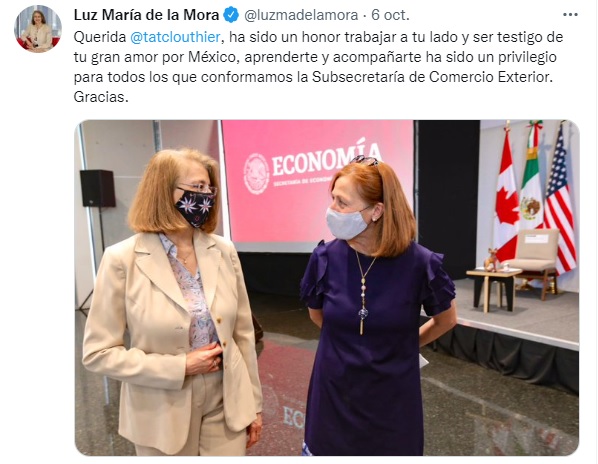Open the @tatclouthier mention link
This screenshot has height=464, width=598.
coord(175,37)
